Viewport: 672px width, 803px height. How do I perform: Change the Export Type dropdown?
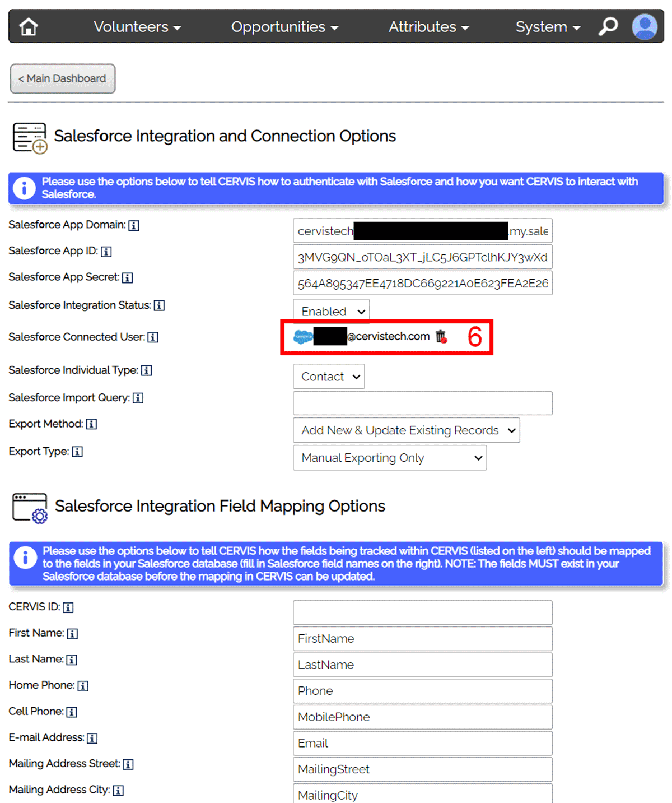pyautogui.click(x=390, y=458)
